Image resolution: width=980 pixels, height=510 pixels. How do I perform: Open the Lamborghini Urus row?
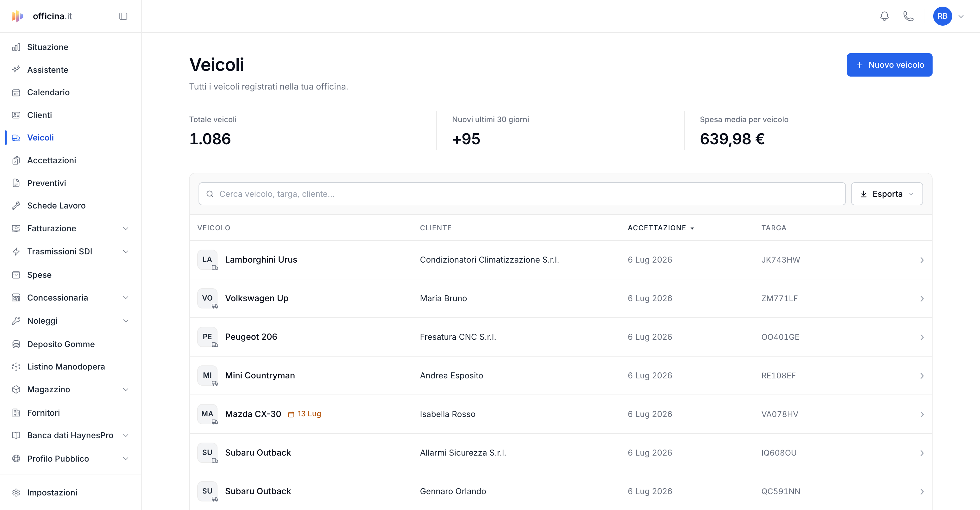(x=560, y=259)
